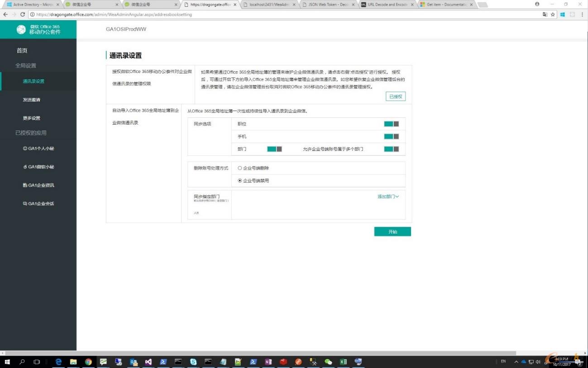Click the Chrome profile person icon
The height and width of the screenshot is (368, 588).
537,4
